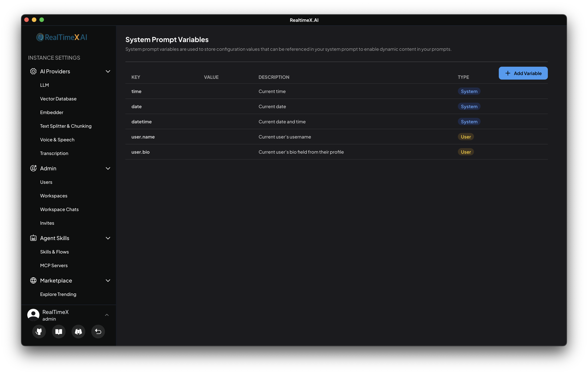Open the documentation book icon
This screenshot has width=588, height=374.
tap(59, 332)
